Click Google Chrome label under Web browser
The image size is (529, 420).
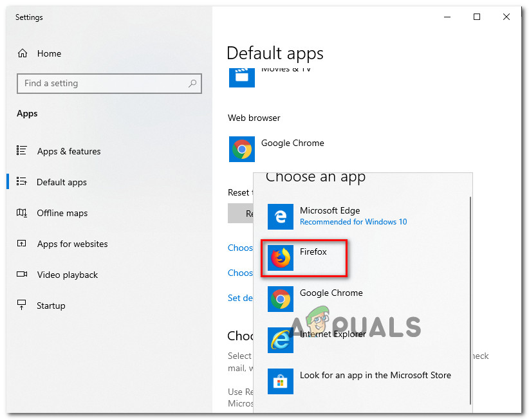pyautogui.click(x=293, y=143)
